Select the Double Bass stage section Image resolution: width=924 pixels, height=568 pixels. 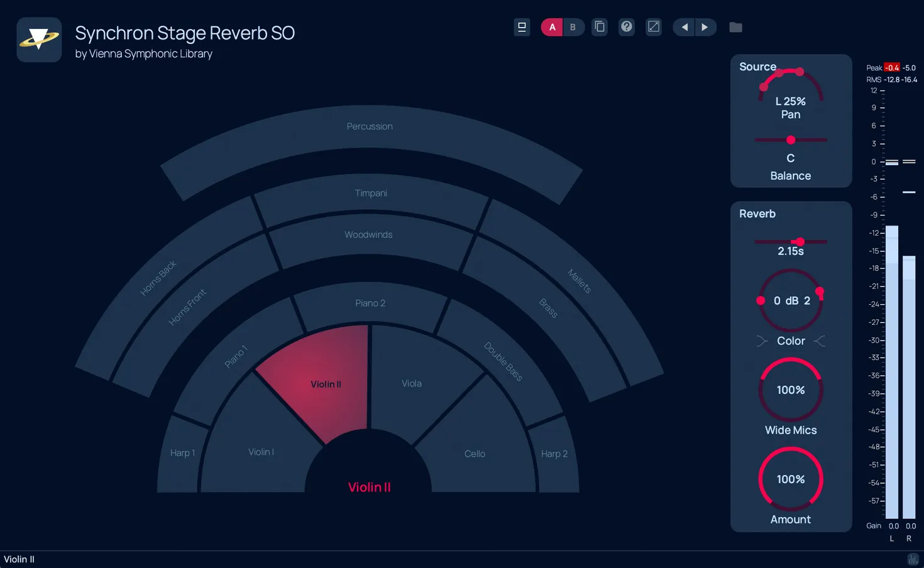click(x=503, y=361)
